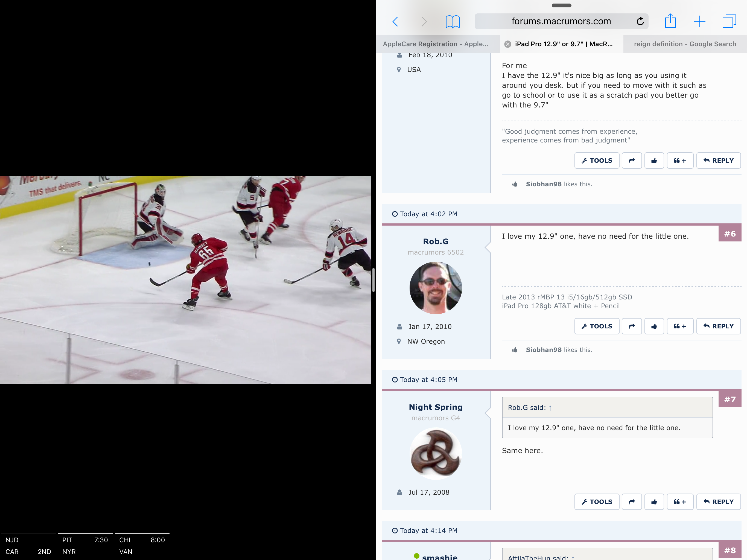Image resolution: width=747 pixels, height=560 pixels.
Task: Like the "For me" 12.9" post
Action: (x=654, y=161)
